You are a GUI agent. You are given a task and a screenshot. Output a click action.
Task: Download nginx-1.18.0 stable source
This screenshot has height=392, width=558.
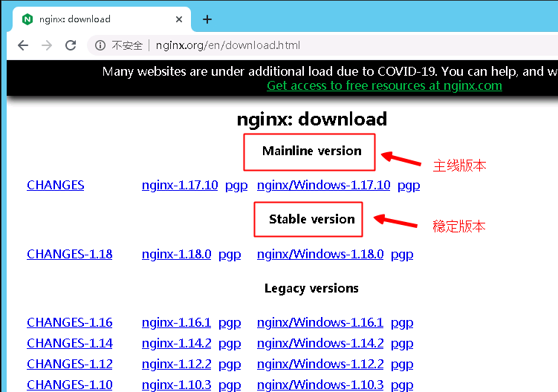pos(177,254)
